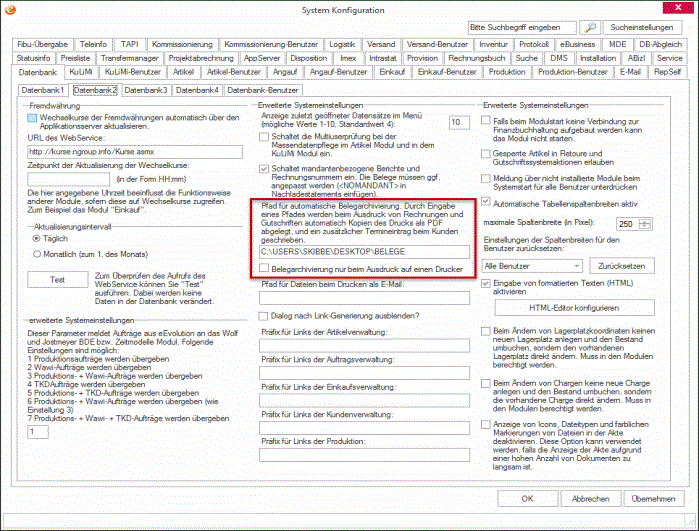Check Meldung über nicht installierte Module unterdrücken
The image size is (699, 531).
tap(486, 178)
